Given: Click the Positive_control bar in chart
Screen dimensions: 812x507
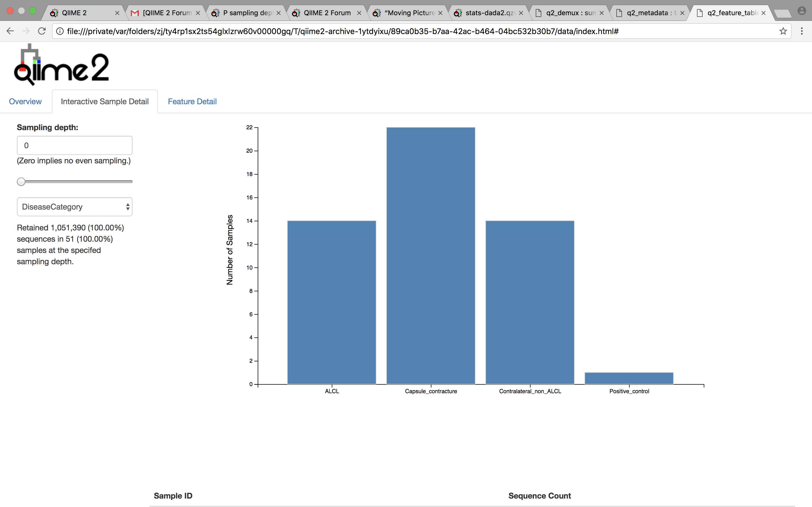Looking at the screenshot, I should point(629,378).
